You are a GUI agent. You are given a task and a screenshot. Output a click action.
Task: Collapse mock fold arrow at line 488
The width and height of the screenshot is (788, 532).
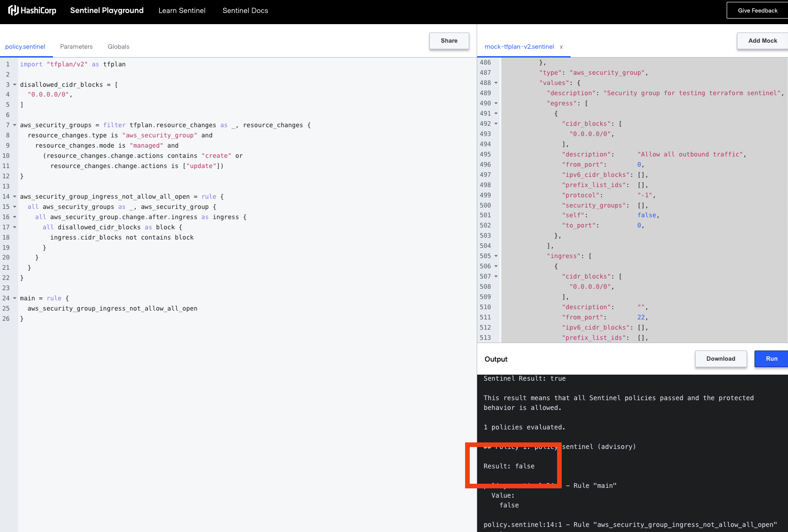tap(496, 83)
